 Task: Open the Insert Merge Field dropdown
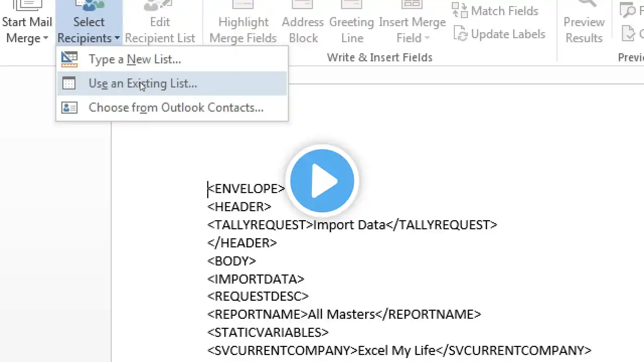click(412, 23)
